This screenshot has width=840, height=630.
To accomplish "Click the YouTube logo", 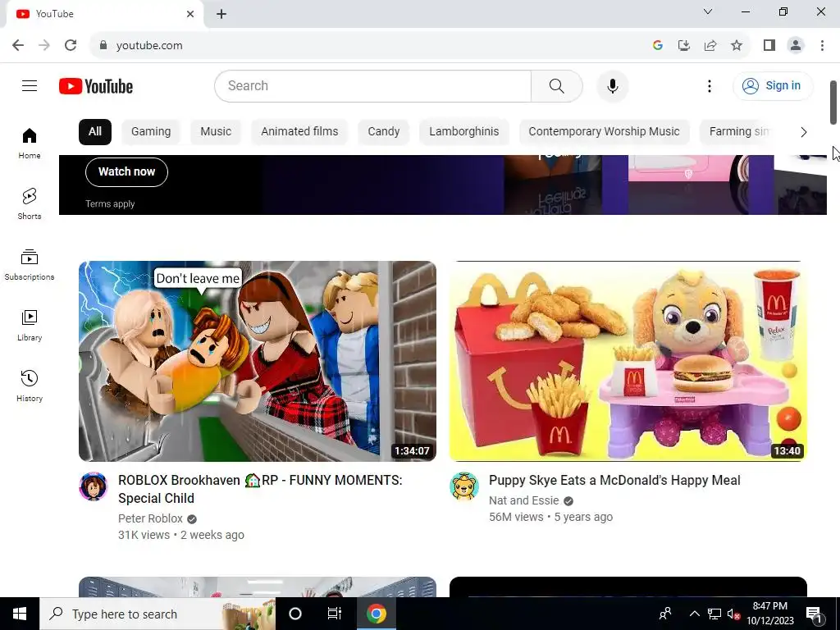I will [x=96, y=86].
